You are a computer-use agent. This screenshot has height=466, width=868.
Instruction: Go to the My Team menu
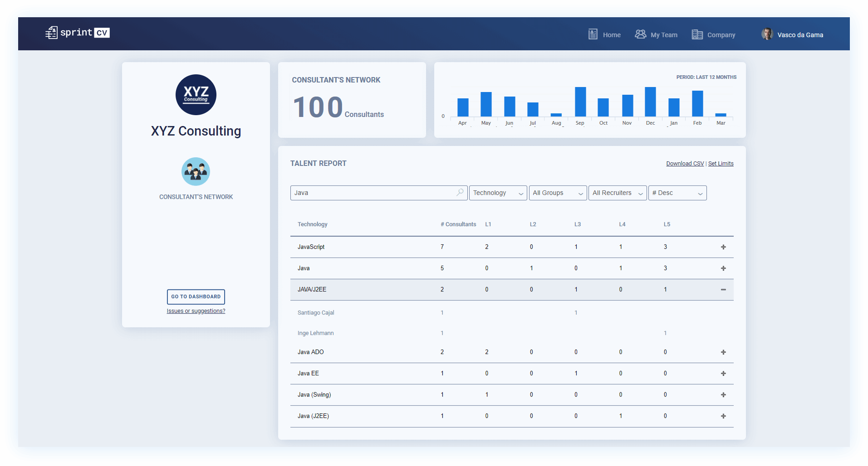663,35
